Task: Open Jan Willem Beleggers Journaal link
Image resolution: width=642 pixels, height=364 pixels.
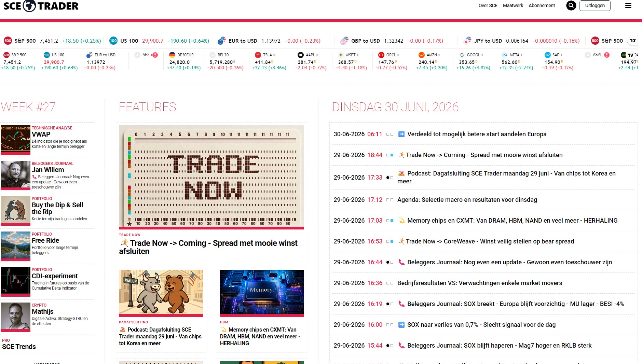Action: [x=48, y=170]
